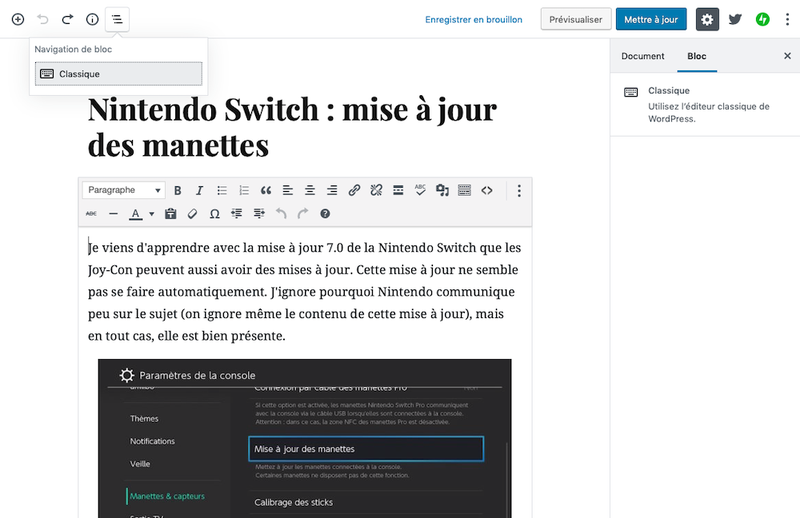Insert special character omega icon
This screenshot has width=800, height=518.
tap(215, 213)
